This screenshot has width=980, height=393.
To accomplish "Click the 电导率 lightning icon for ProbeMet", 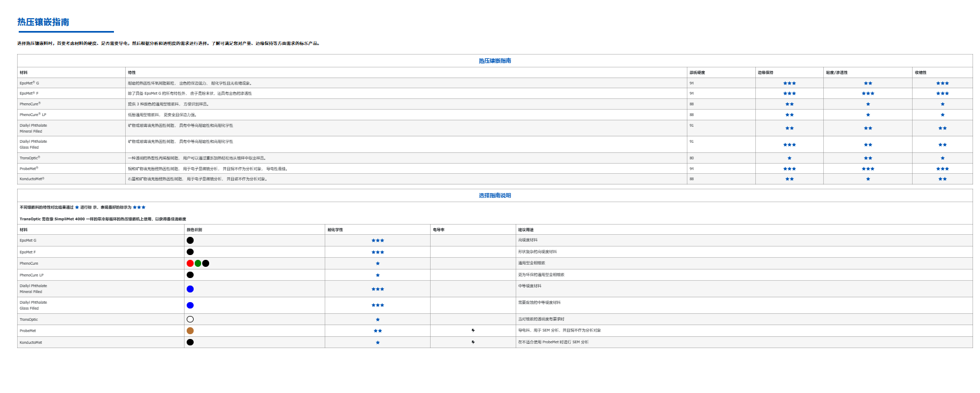I will coord(473,330).
